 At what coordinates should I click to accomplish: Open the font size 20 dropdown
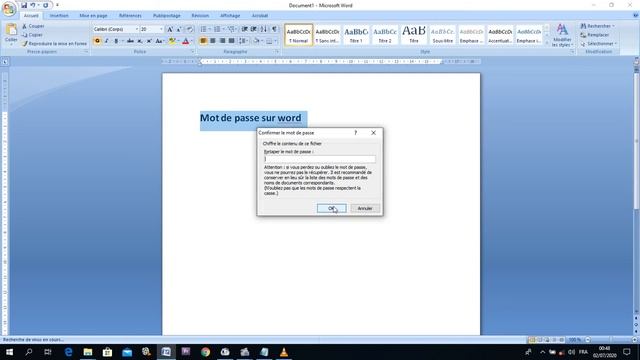pyautogui.click(x=161, y=29)
